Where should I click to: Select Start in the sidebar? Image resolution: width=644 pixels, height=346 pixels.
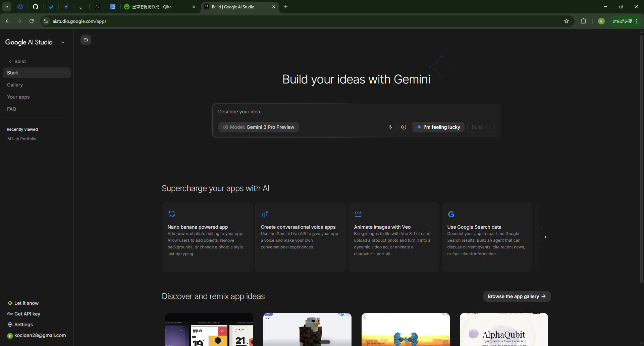tap(37, 73)
